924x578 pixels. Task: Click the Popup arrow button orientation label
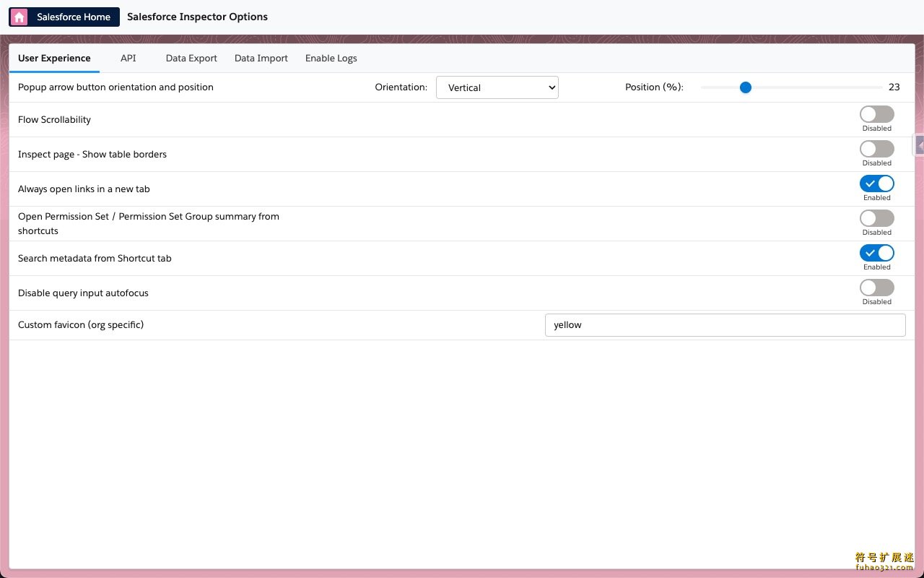click(x=115, y=87)
